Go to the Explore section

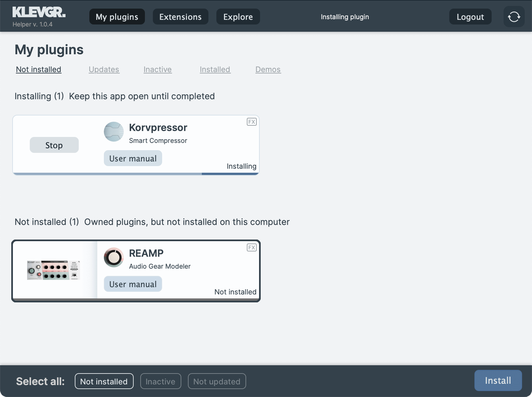click(238, 17)
